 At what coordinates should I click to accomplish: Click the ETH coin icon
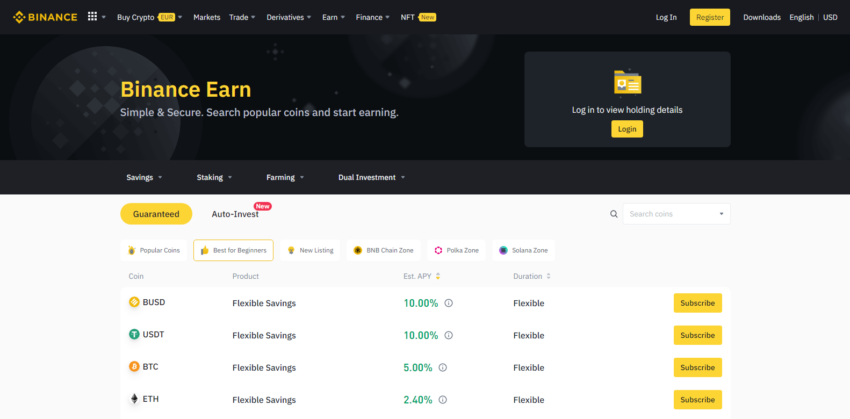(x=134, y=399)
